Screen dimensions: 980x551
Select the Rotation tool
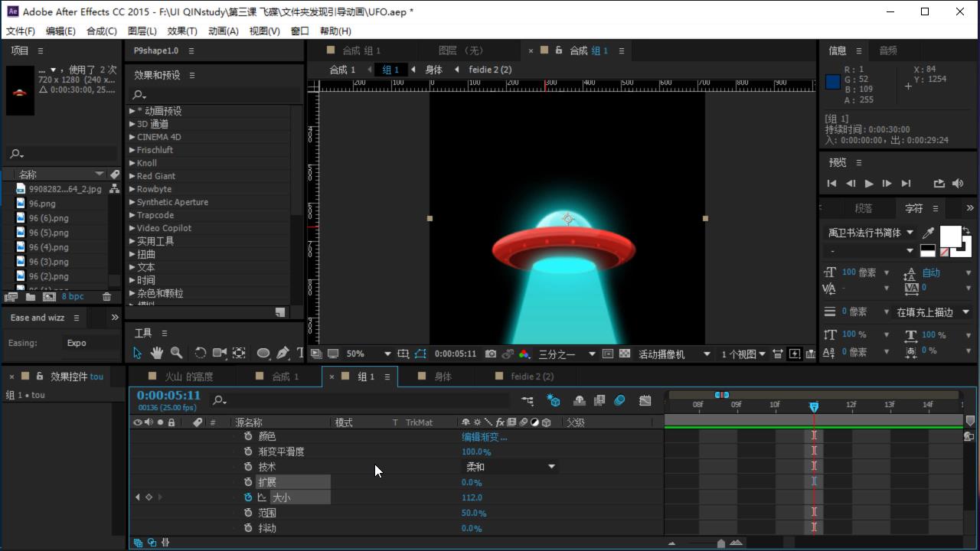click(x=200, y=353)
